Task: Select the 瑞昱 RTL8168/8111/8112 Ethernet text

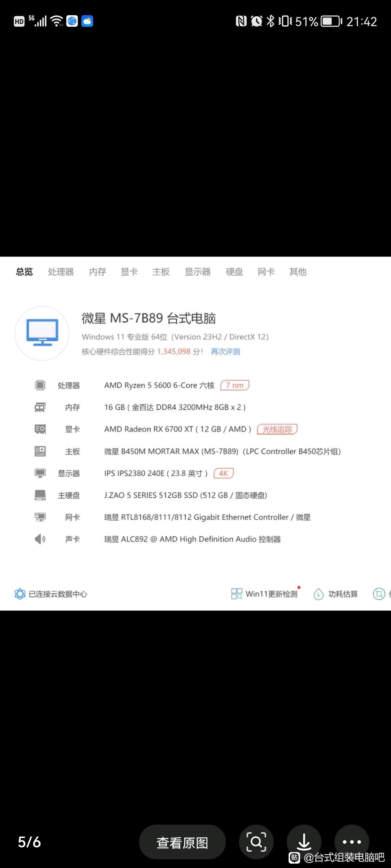Action: 207,517
